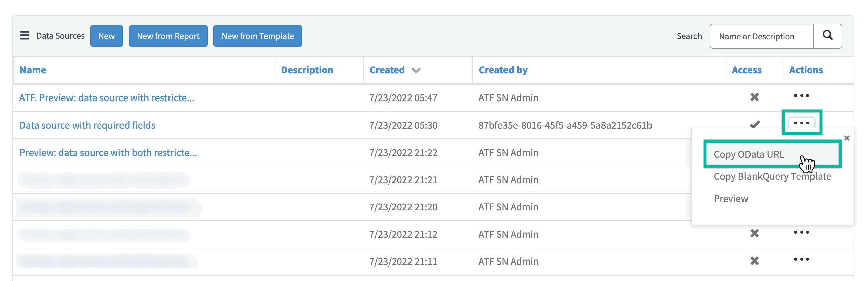Sort by Name column header

(33, 70)
